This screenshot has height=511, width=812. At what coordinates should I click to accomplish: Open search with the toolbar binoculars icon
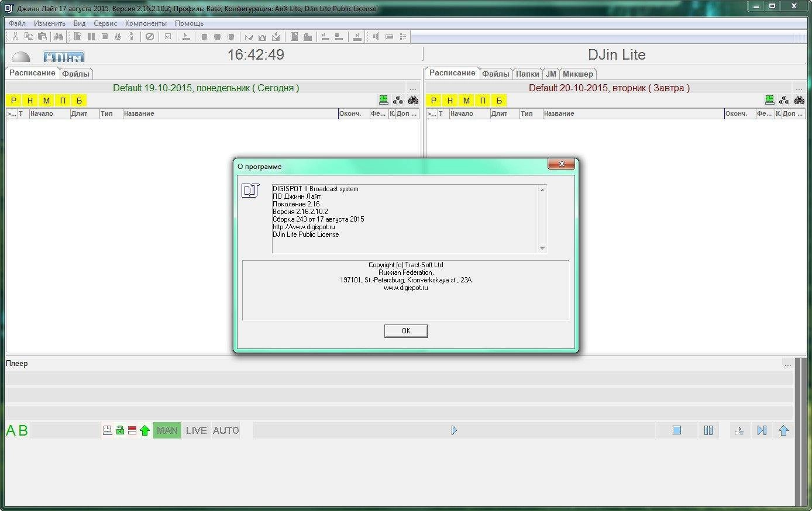click(x=59, y=36)
